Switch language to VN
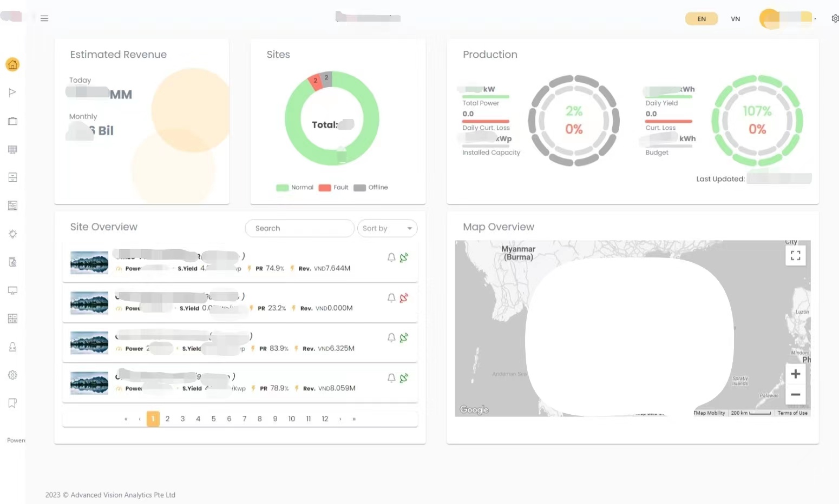This screenshot has height=504, width=839. pos(735,19)
